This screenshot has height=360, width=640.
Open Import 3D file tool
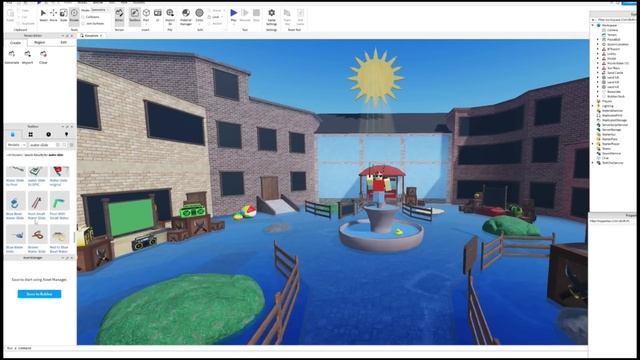pyautogui.click(x=170, y=16)
